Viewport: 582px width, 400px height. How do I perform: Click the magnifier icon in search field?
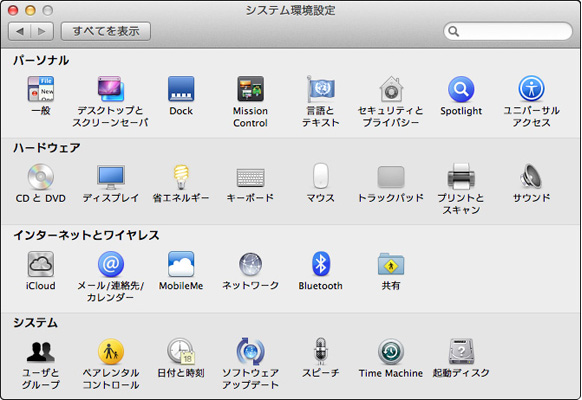pyautogui.click(x=454, y=32)
